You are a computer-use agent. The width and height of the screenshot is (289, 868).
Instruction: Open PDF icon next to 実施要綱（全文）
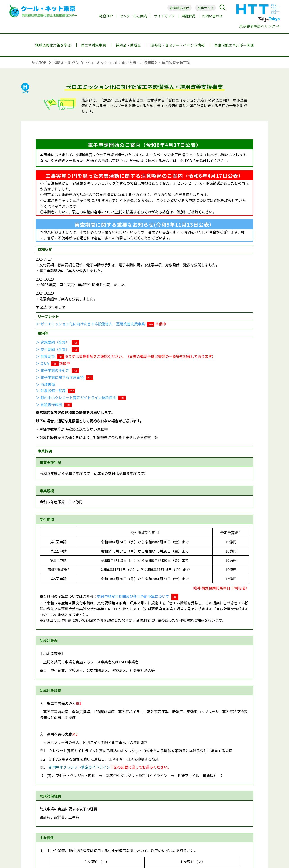click(x=75, y=343)
